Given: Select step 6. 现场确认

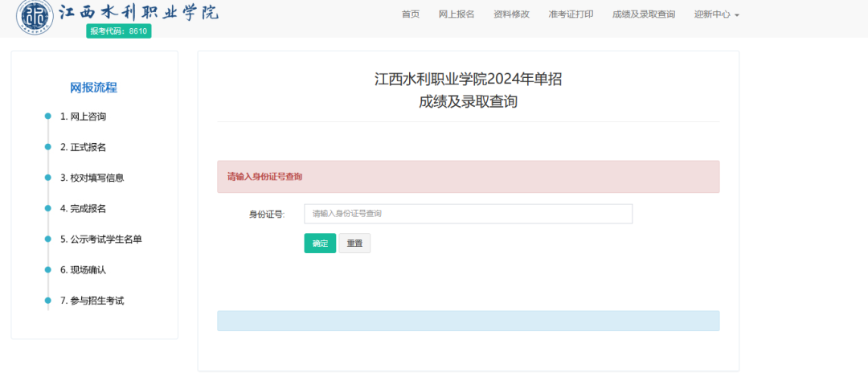Looking at the screenshot, I should [x=83, y=270].
